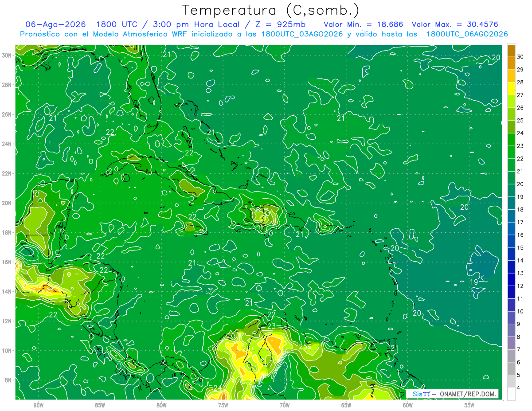Click the '75W' longitude label
Viewport: 532px width, 411px height.
[223, 405]
